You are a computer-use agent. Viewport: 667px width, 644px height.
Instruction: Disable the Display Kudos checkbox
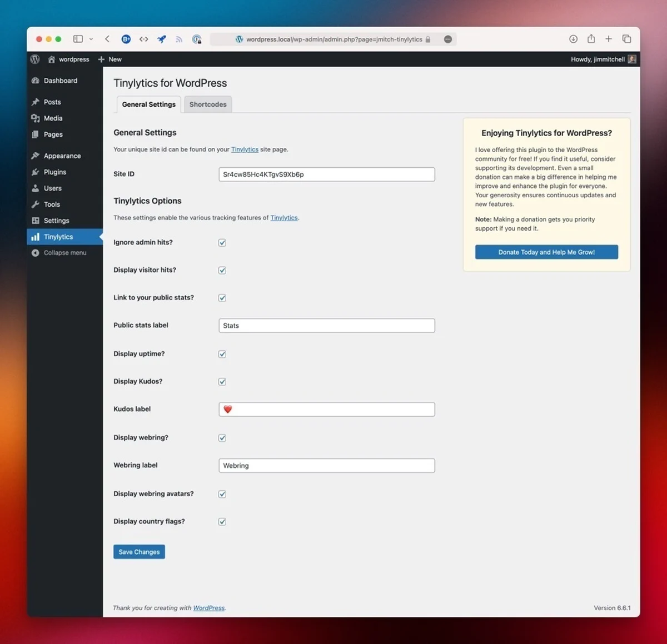pyautogui.click(x=222, y=382)
